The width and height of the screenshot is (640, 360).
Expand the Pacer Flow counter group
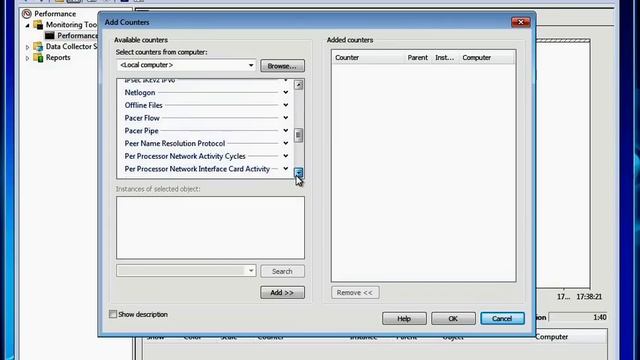[286, 118]
